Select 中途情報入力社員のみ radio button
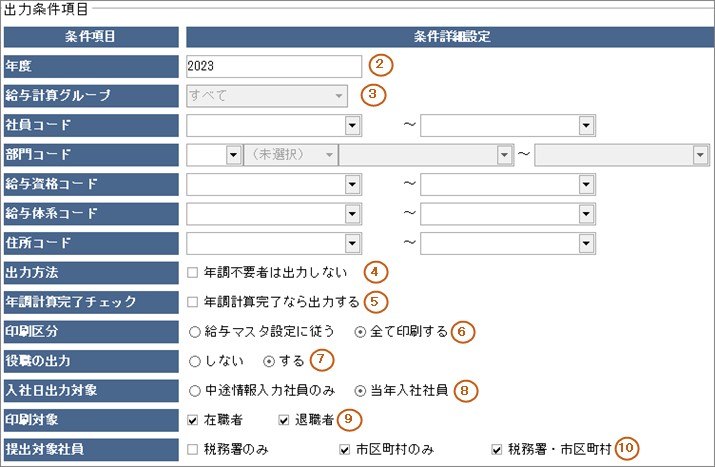The image size is (715, 467). (193, 390)
